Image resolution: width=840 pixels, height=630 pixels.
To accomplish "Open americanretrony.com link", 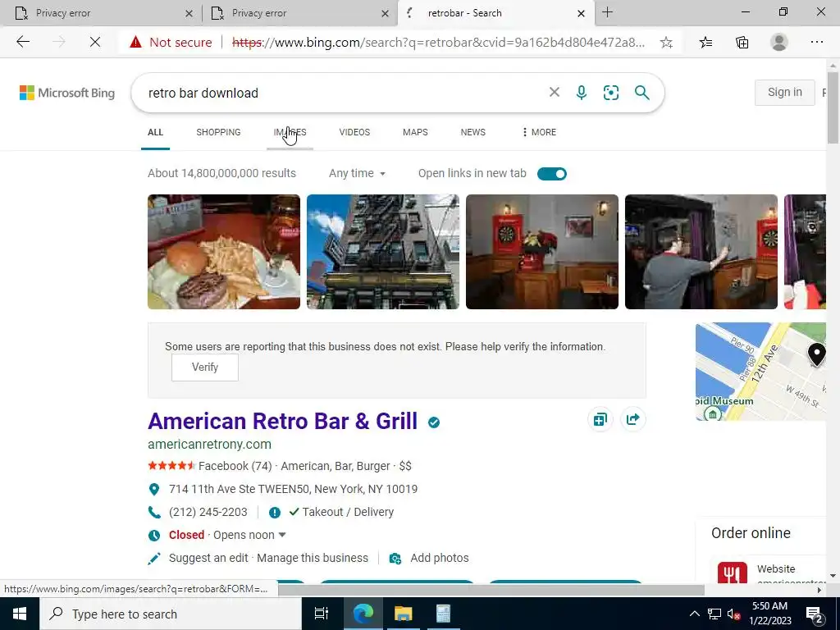I will click(x=209, y=444).
